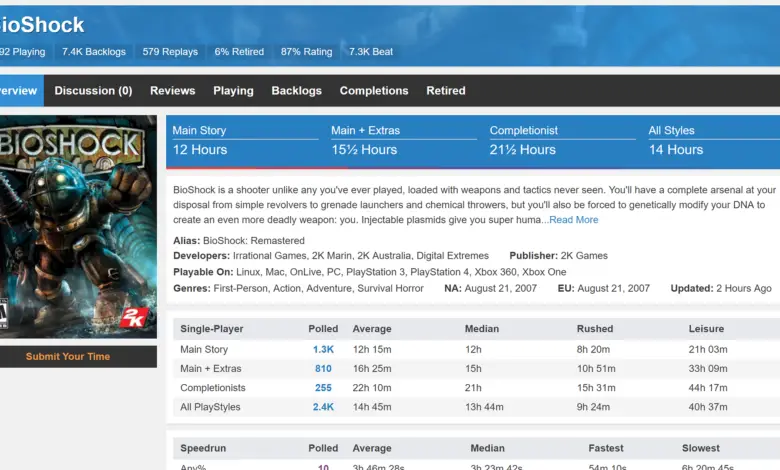Viewport: 780px width, 470px height.
Task: Click the Speedrun table header
Action: coord(203,448)
